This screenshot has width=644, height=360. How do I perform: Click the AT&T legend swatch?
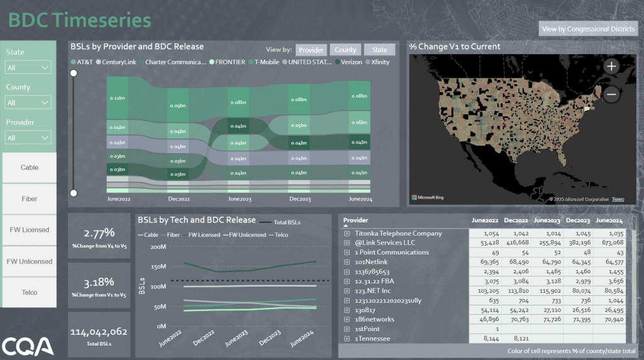pos(73,62)
